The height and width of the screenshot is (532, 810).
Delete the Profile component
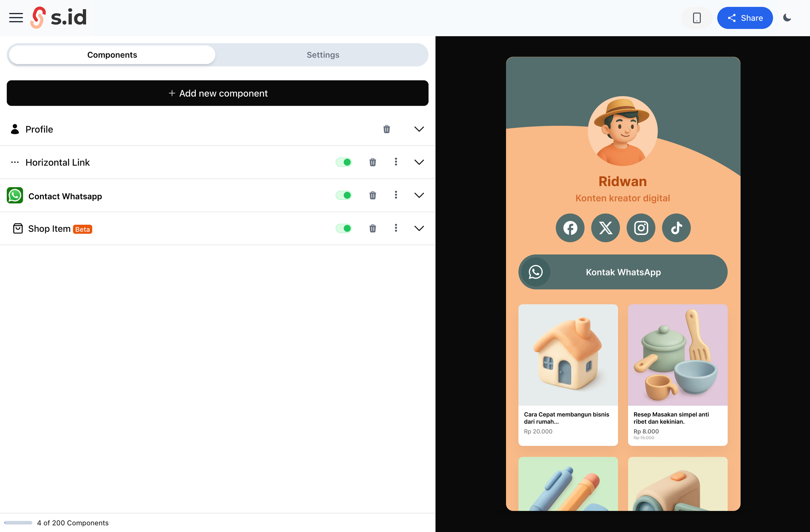(x=386, y=129)
